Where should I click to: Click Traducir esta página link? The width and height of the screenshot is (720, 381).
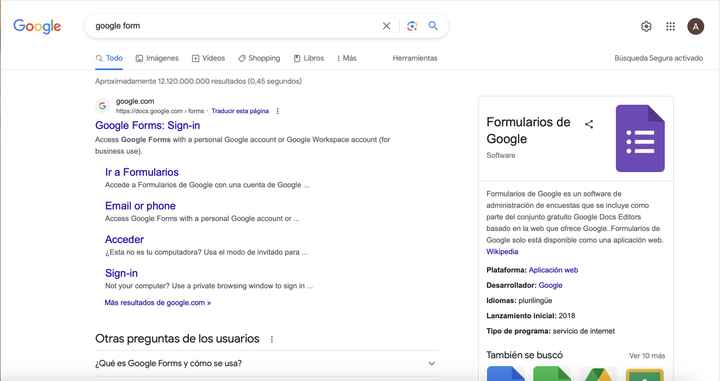[x=240, y=111]
